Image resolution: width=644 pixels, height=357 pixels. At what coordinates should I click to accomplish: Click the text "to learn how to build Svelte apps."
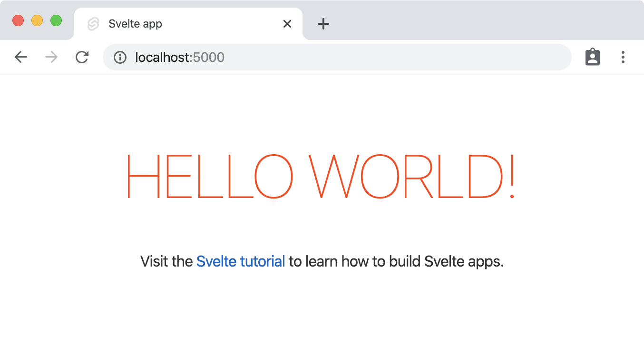coord(396,261)
